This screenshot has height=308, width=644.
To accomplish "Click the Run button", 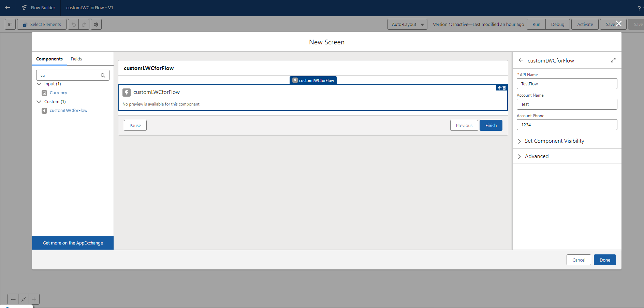I will point(536,24).
